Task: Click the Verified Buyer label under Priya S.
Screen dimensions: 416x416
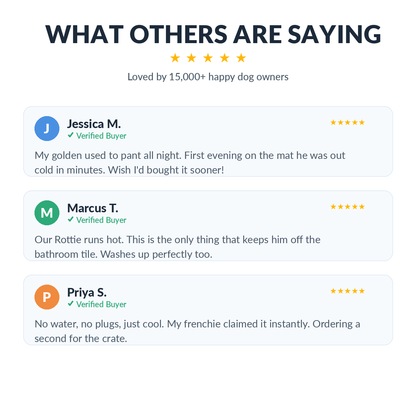Action: pyautogui.click(x=101, y=304)
